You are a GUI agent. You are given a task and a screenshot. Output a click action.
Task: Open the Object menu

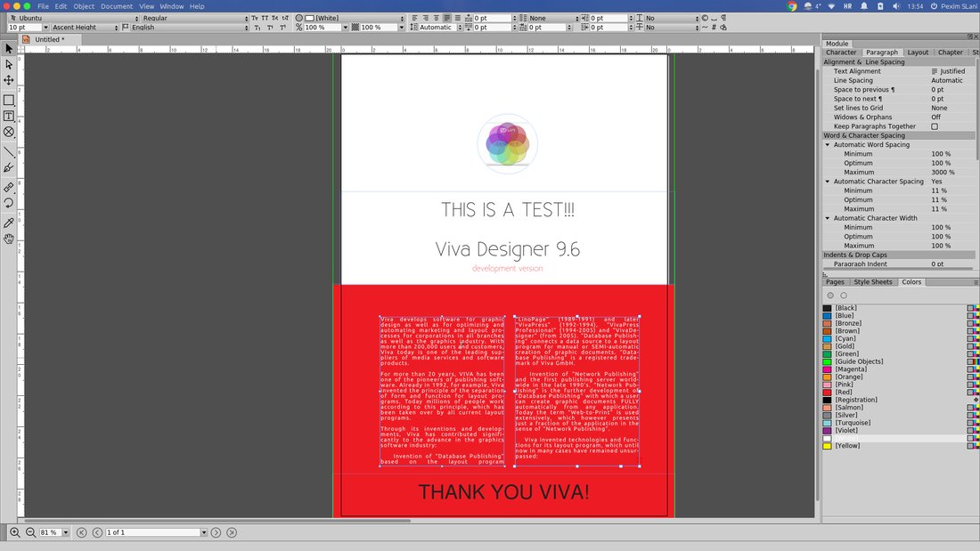(84, 6)
